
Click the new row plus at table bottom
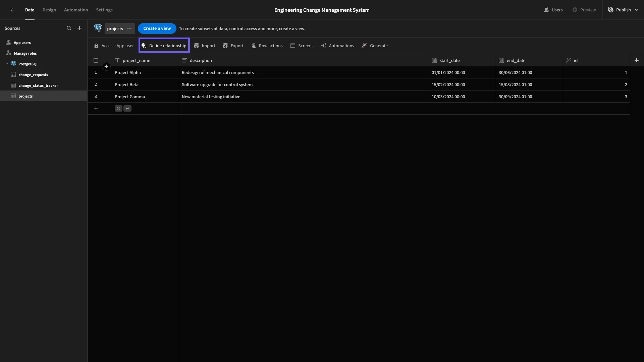pyautogui.click(x=96, y=108)
